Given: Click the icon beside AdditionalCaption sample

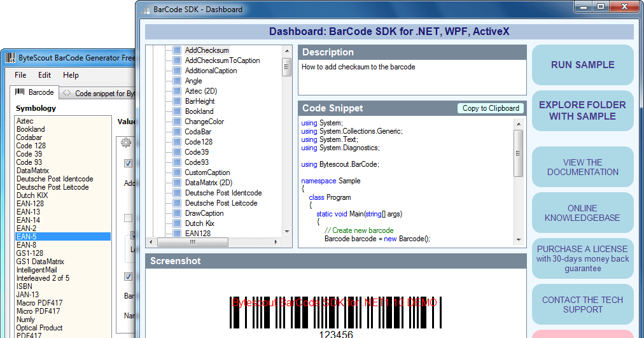Looking at the screenshot, I should (x=177, y=71).
